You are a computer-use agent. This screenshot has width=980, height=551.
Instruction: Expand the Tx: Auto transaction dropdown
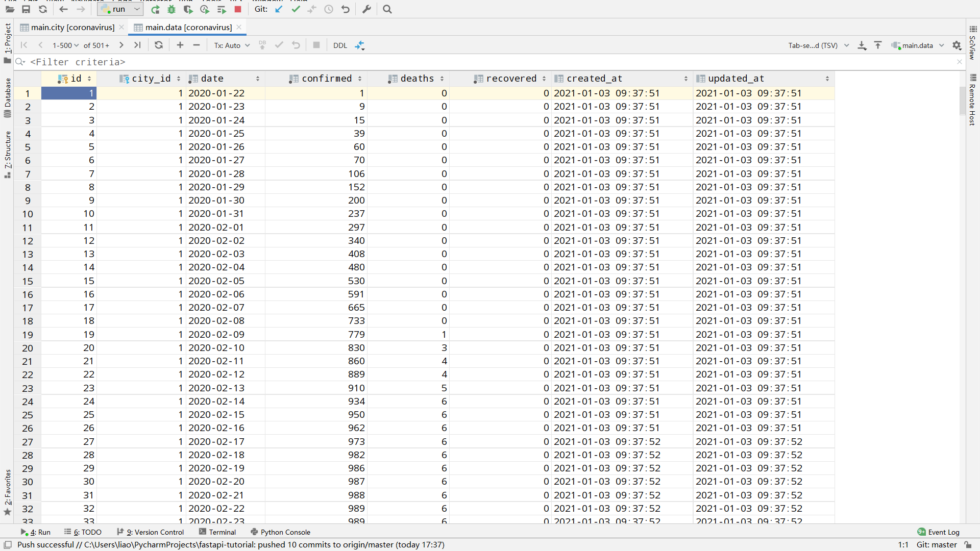click(x=232, y=45)
